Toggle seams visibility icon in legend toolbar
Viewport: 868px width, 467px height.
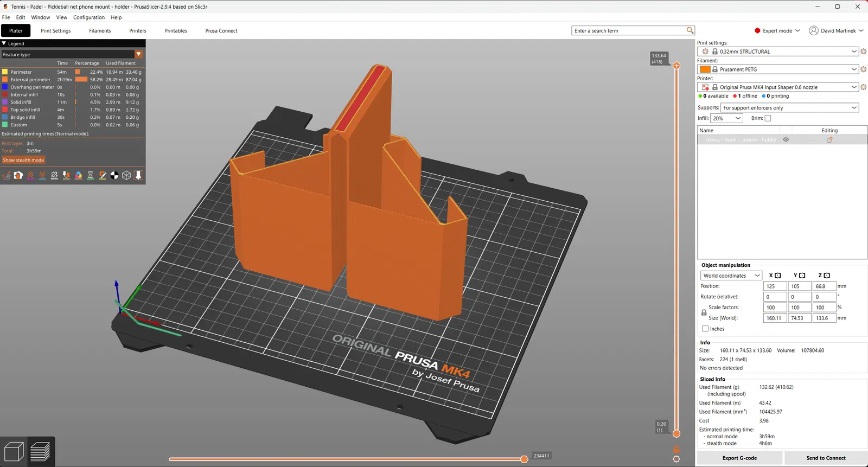pyautogui.click(x=54, y=175)
